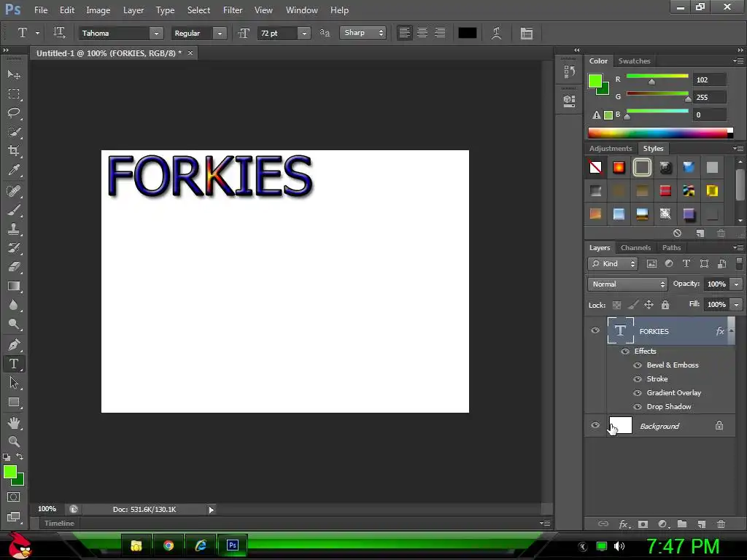The image size is (747, 560).
Task: Toggle Bevel & Emboss effect visibility
Action: (x=638, y=365)
